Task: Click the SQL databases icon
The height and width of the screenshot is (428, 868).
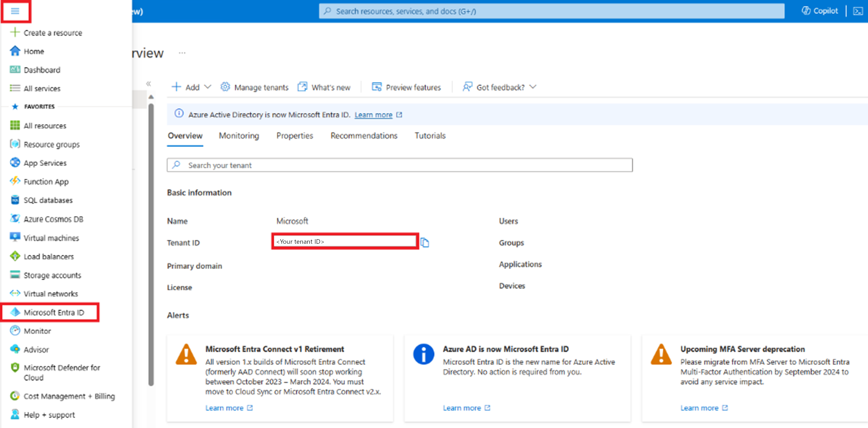Action: (x=15, y=200)
